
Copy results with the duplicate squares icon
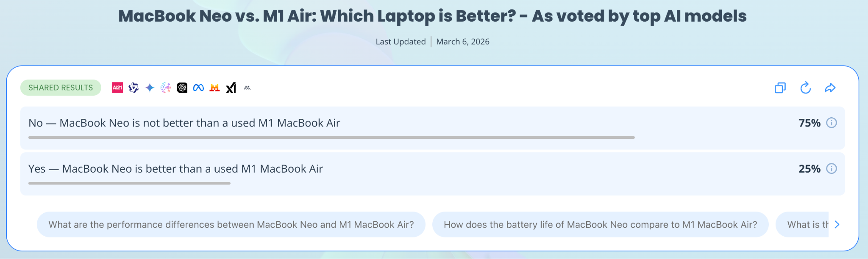coord(780,88)
